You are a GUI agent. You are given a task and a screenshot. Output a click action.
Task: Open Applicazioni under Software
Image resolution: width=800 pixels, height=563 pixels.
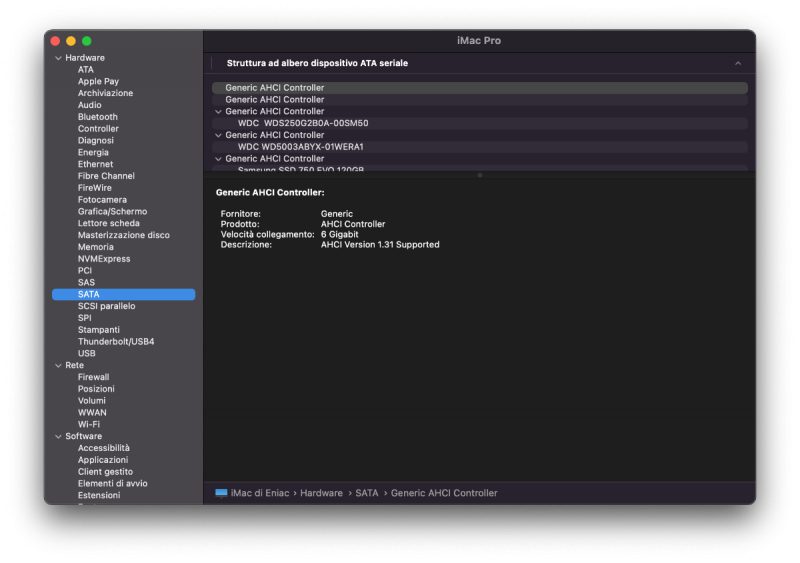pyautogui.click(x=103, y=460)
